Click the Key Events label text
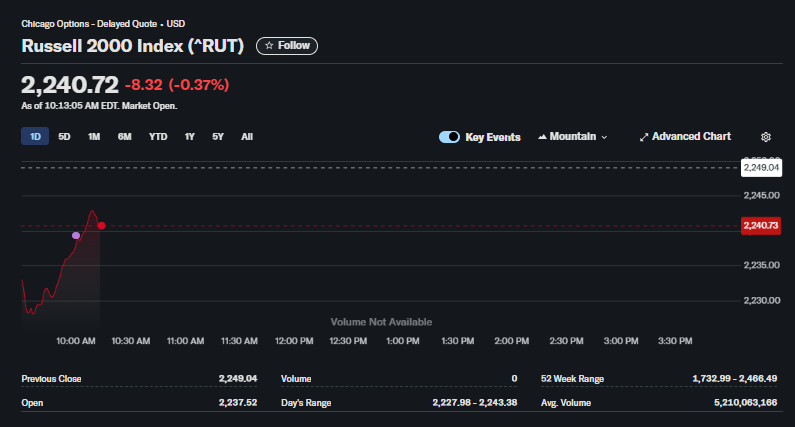 click(x=493, y=137)
